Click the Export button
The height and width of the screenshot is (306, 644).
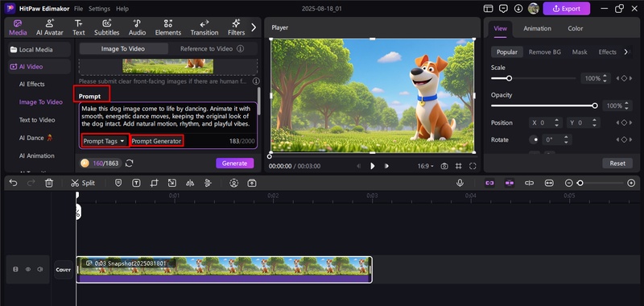coord(567,9)
